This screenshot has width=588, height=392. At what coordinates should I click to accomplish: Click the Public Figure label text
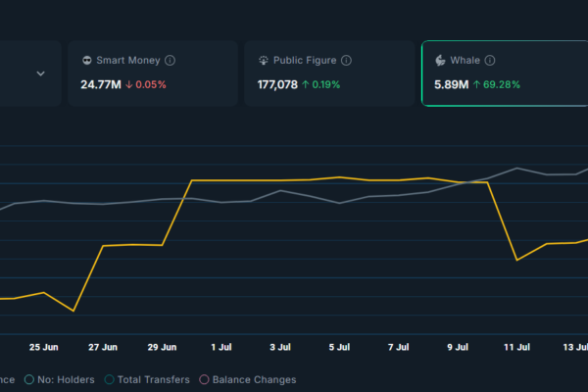click(x=305, y=60)
